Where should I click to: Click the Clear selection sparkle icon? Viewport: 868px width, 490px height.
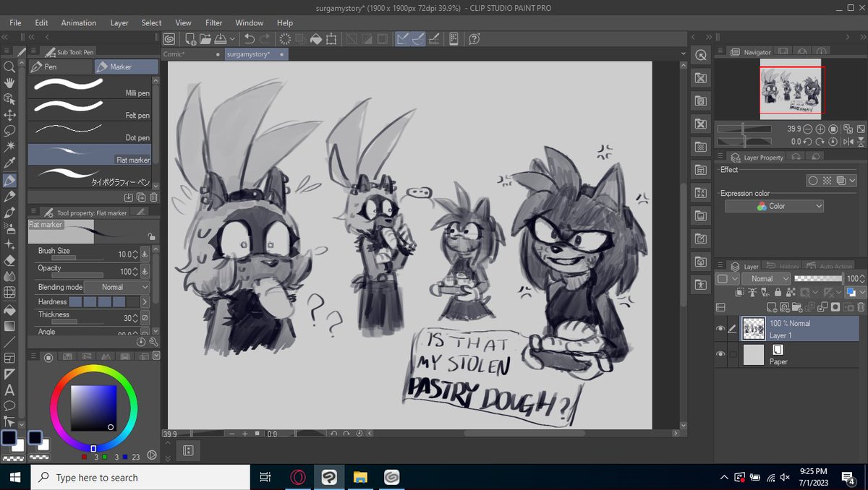(285, 39)
